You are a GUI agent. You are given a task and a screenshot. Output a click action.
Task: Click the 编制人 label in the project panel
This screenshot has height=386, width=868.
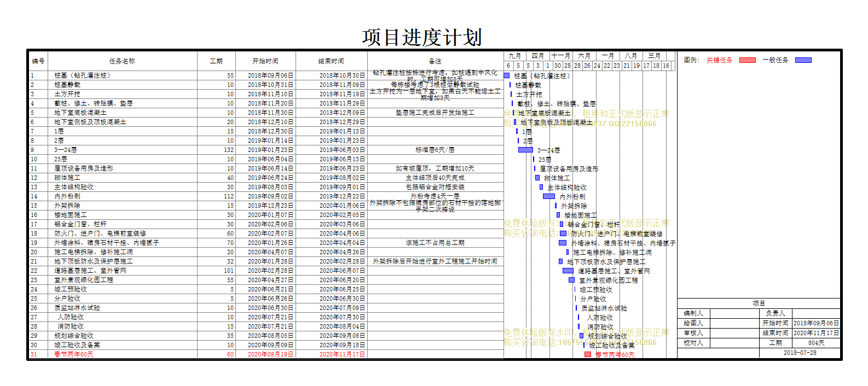pos(693,313)
